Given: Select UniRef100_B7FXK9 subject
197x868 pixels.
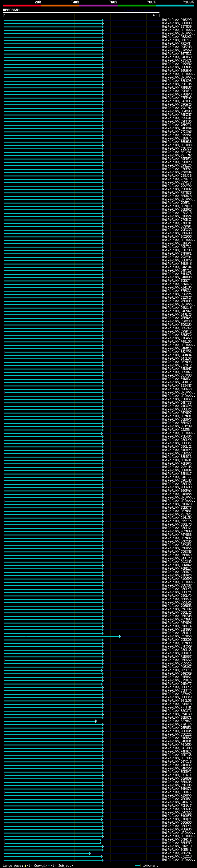Looking at the screenshot, I should 177,646.
